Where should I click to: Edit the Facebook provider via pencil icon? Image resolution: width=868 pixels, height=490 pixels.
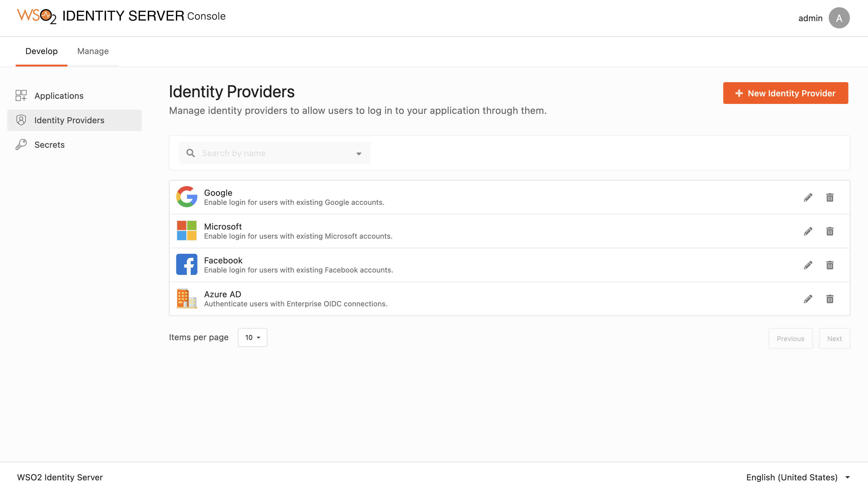pos(808,265)
